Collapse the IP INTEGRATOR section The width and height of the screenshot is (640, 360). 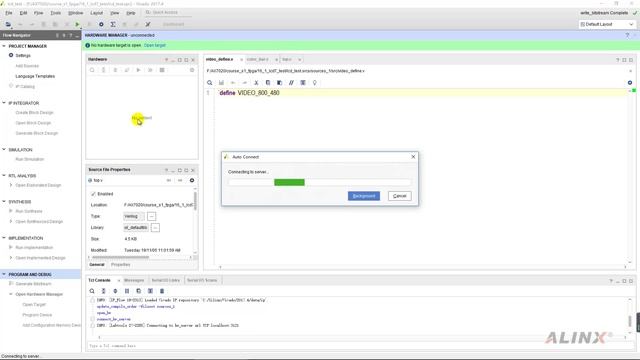4,103
